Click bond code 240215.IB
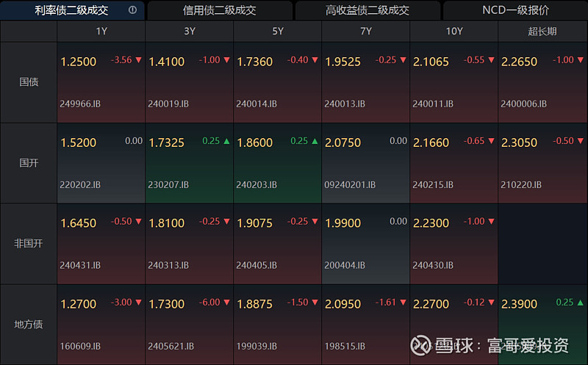This screenshot has width=588, height=365. click(433, 185)
